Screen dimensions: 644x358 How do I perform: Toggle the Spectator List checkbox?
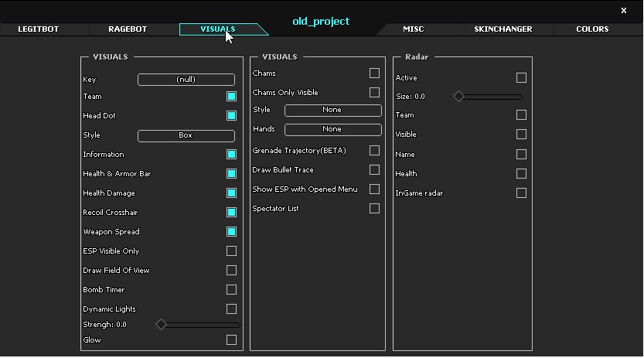374,209
